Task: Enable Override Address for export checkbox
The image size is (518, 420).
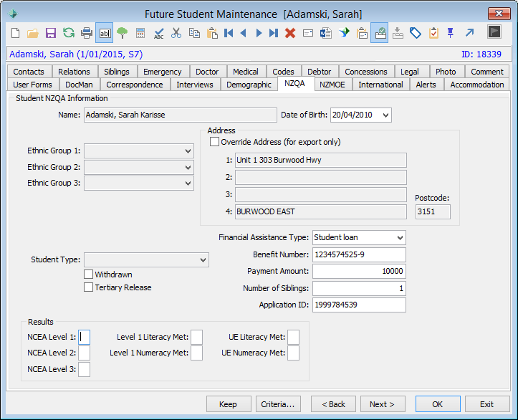Action: (x=214, y=142)
